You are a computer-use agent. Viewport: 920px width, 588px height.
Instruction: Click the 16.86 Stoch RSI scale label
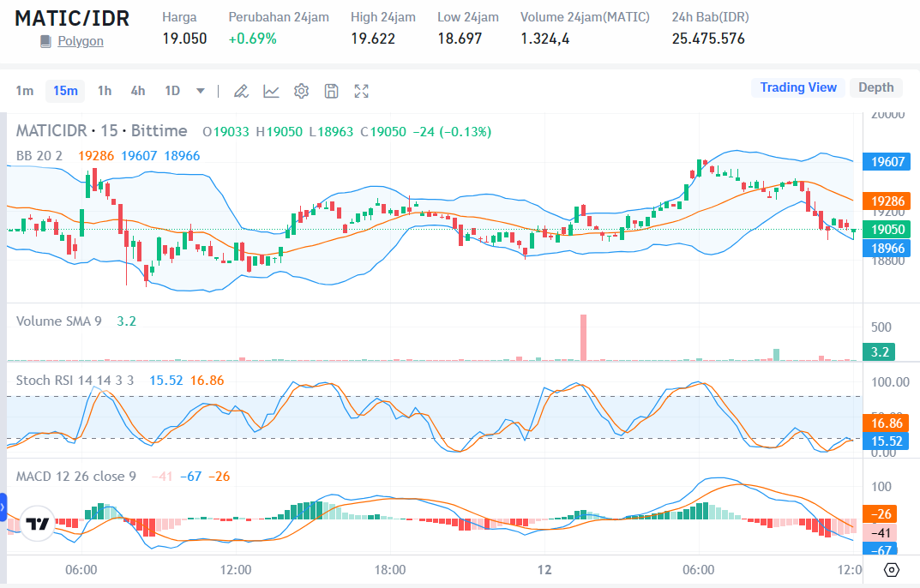(x=886, y=423)
